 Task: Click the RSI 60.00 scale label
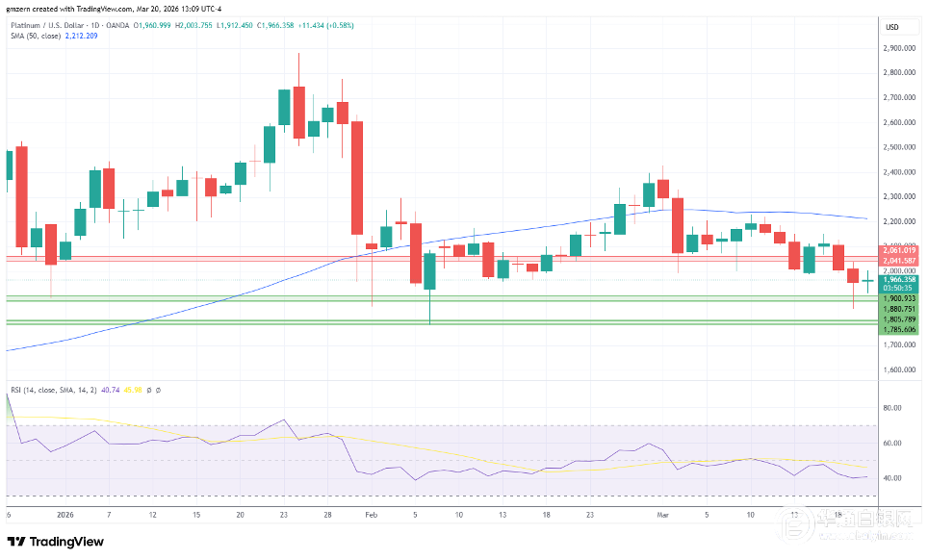(891, 444)
